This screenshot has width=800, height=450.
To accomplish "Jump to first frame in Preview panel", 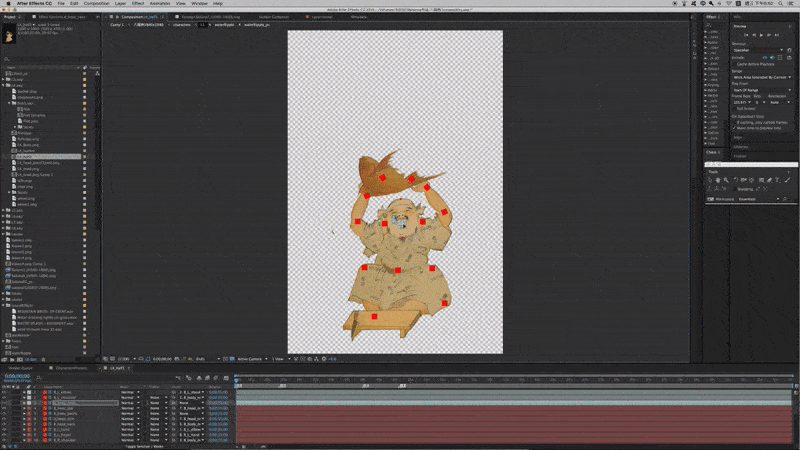I will point(746,35).
